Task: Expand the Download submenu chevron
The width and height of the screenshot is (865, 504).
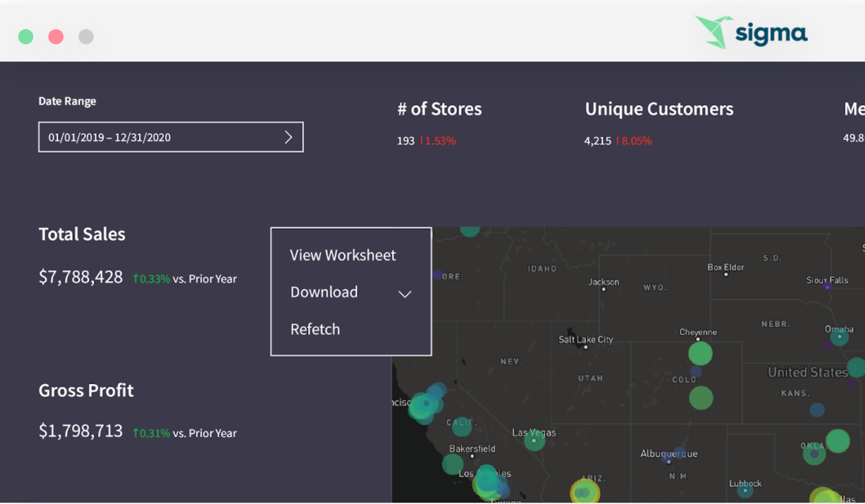Action: click(405, 294)
